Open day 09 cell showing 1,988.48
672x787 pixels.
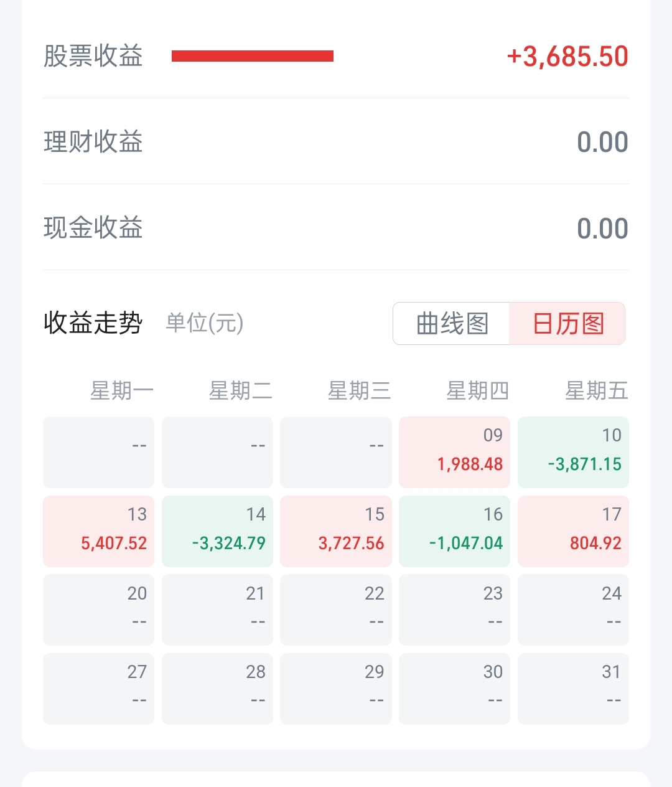pos(454,452)
